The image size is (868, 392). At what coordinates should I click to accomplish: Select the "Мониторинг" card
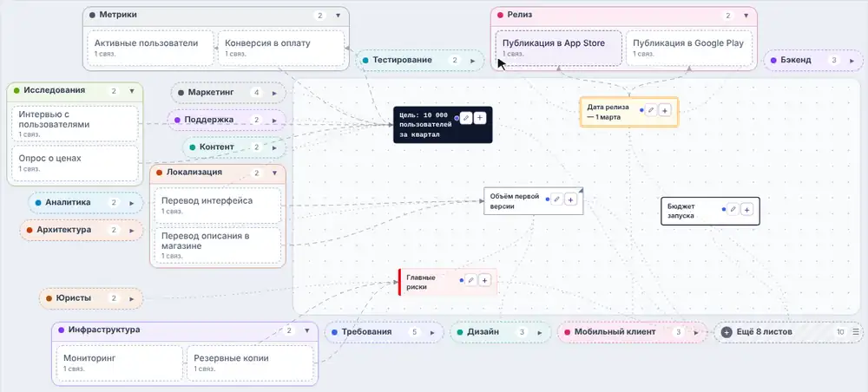tap(119, 363)
